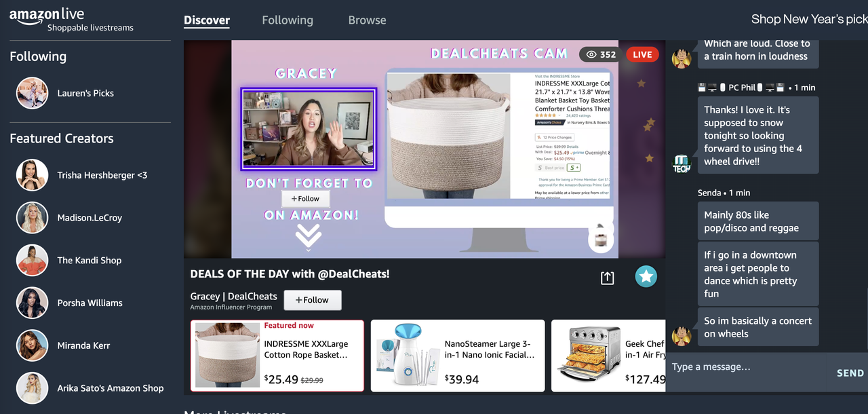
Task: Open The Kandi Shop avatar
Action: pos(33,260)
